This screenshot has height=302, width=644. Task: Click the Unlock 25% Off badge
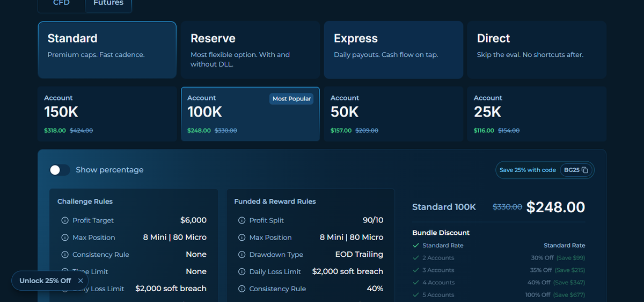(x=45, y=281)
